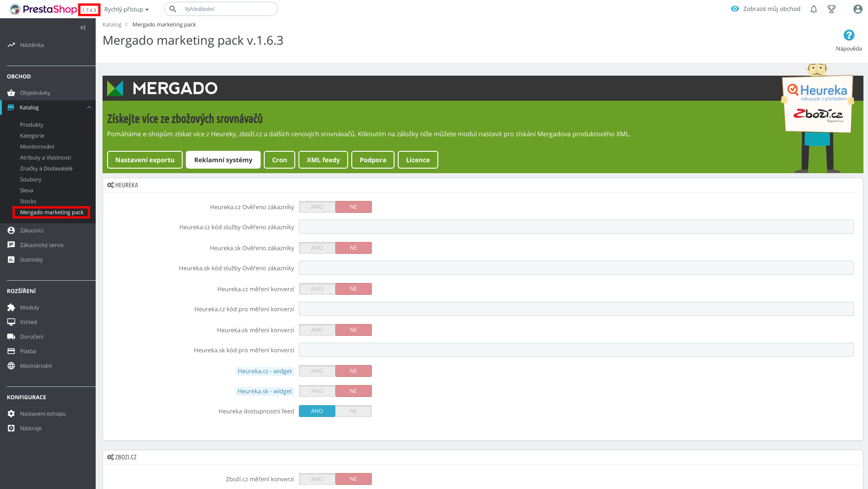Turn on Heureka.cz - widget ANO

[317, 371]
